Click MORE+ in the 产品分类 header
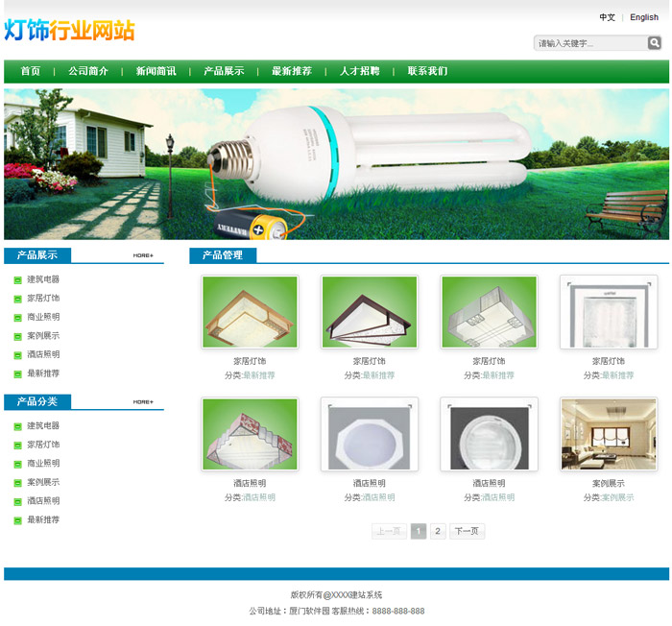 coord(143,401)
